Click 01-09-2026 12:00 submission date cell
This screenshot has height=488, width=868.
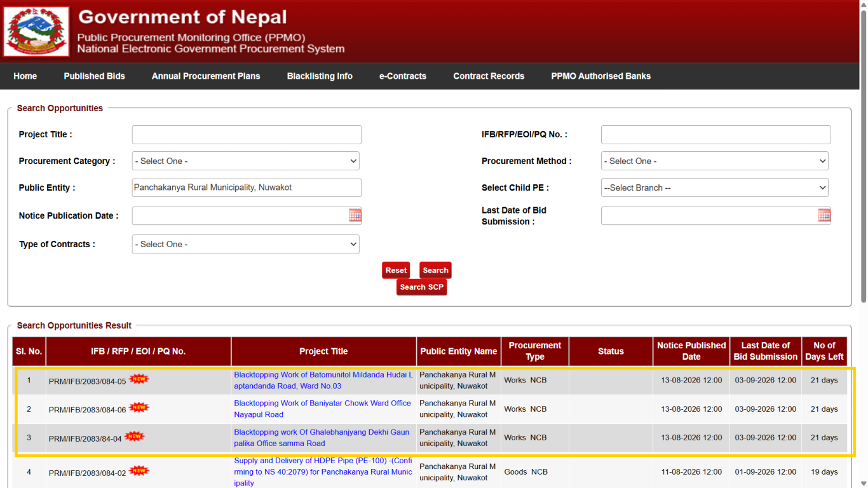[766, 472]
